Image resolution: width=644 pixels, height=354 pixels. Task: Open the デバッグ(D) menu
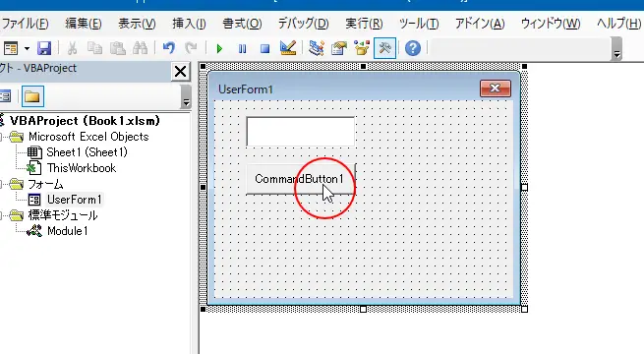click(304, 24)
